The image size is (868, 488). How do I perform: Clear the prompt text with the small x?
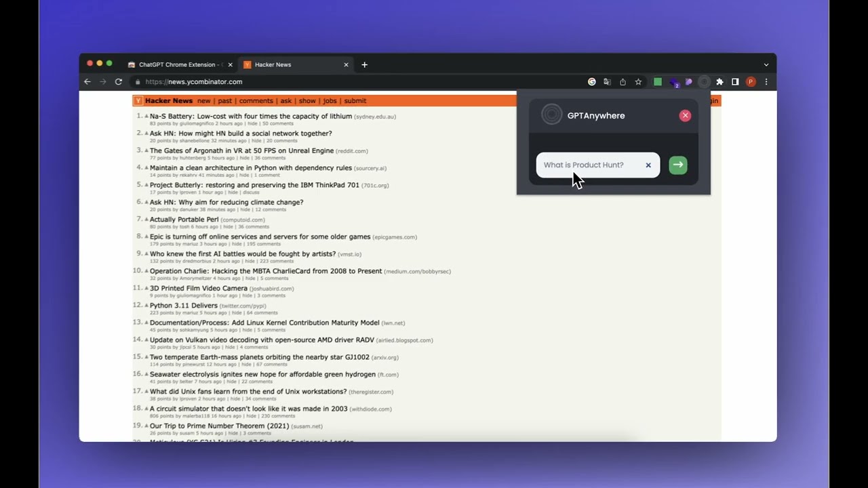click(648, 165)
